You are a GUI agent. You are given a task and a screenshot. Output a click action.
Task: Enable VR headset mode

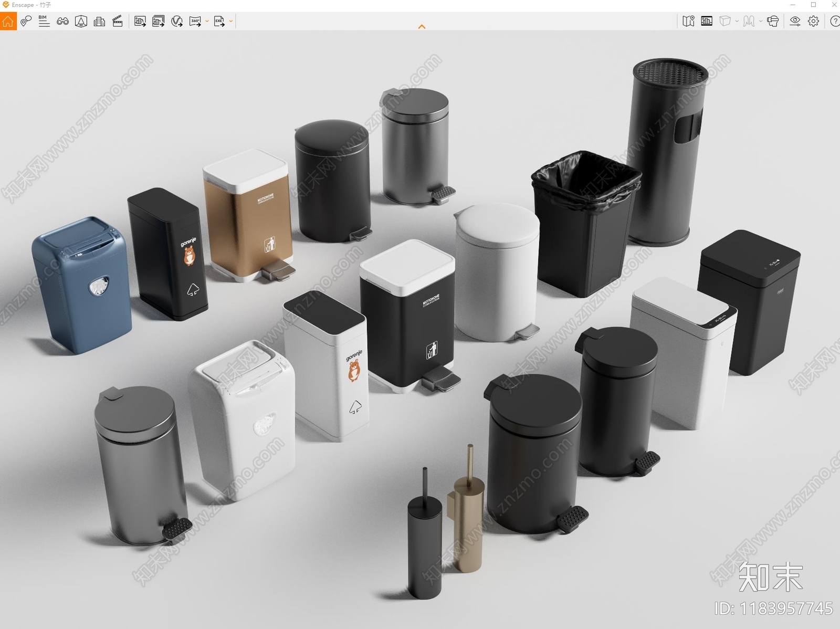[773, 21]
